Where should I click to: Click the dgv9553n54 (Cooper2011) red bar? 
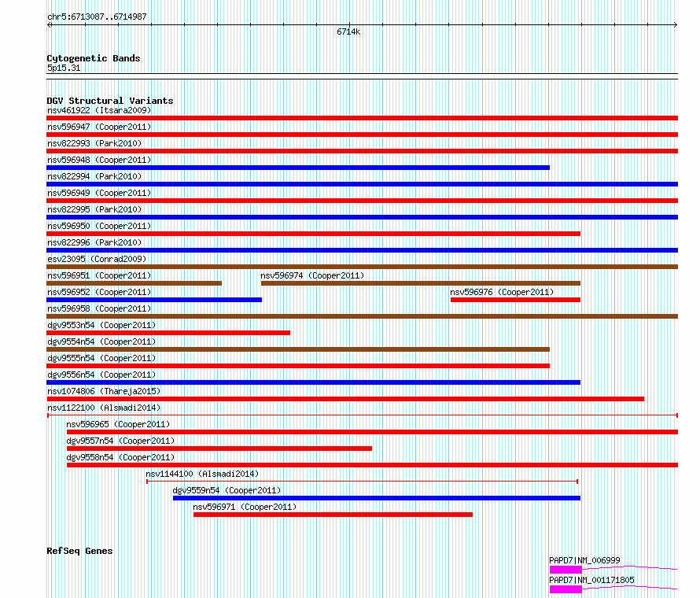[168, 333]
